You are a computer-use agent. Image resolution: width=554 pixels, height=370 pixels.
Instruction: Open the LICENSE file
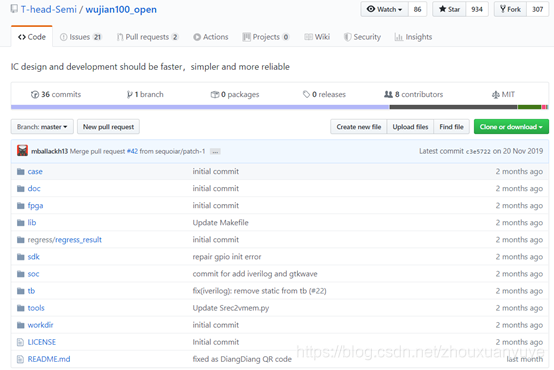pyautogui.click(x=42, y=342)
